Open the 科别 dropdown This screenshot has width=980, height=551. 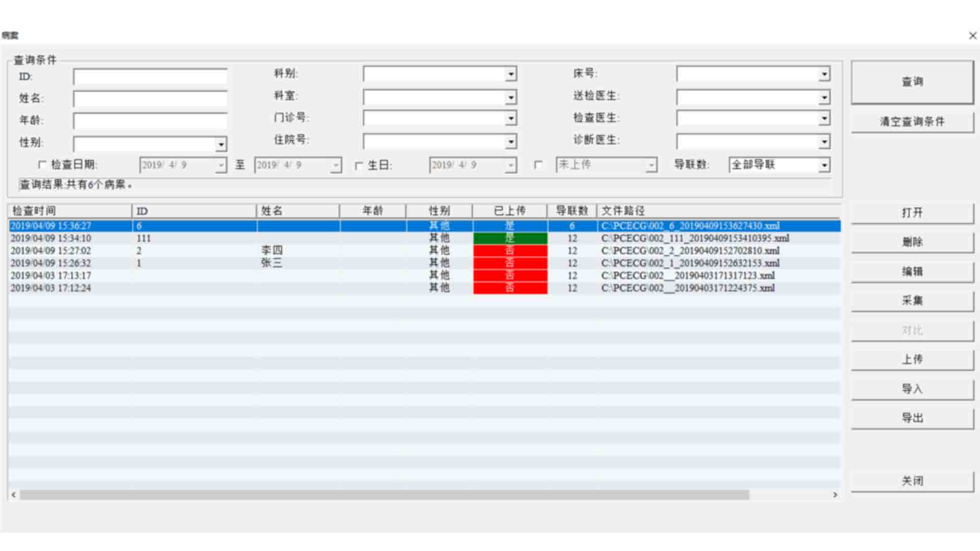pos(510,74)
